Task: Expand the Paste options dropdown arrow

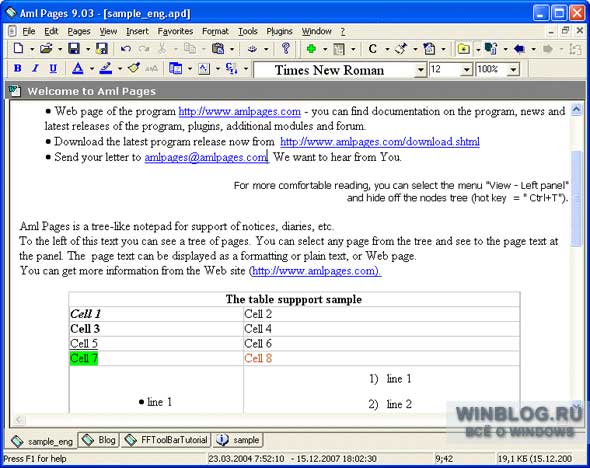Action: coord(232,49)
